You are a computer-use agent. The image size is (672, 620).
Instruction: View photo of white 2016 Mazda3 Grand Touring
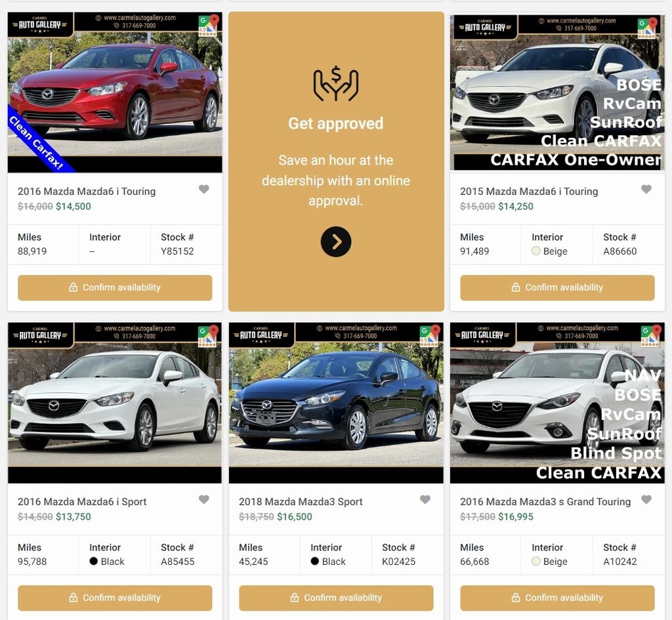pyautogui.click(x=557, y=403)
